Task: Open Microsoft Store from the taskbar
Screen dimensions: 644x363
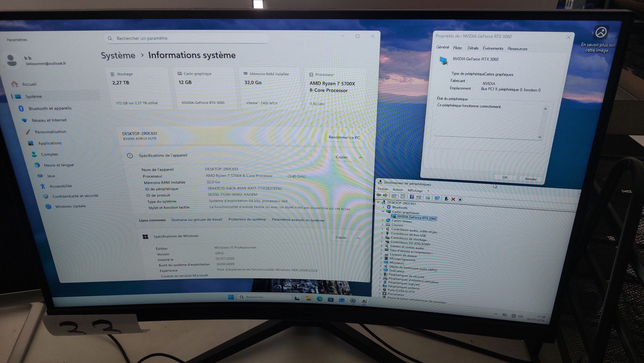Action: point(330,299)
